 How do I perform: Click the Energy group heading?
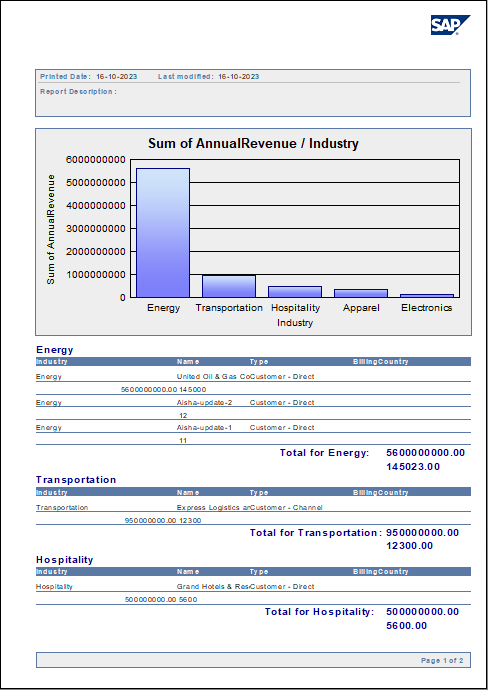(55, 350)
